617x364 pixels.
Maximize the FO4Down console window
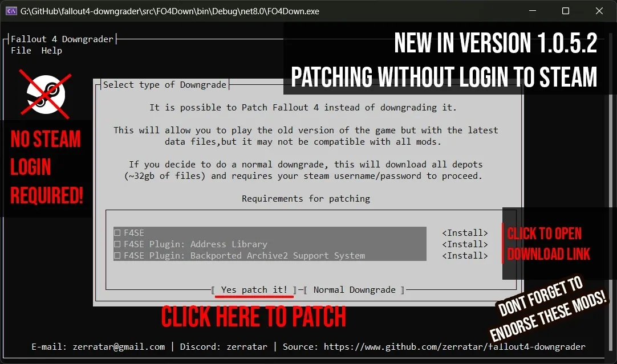pos(566,11)
